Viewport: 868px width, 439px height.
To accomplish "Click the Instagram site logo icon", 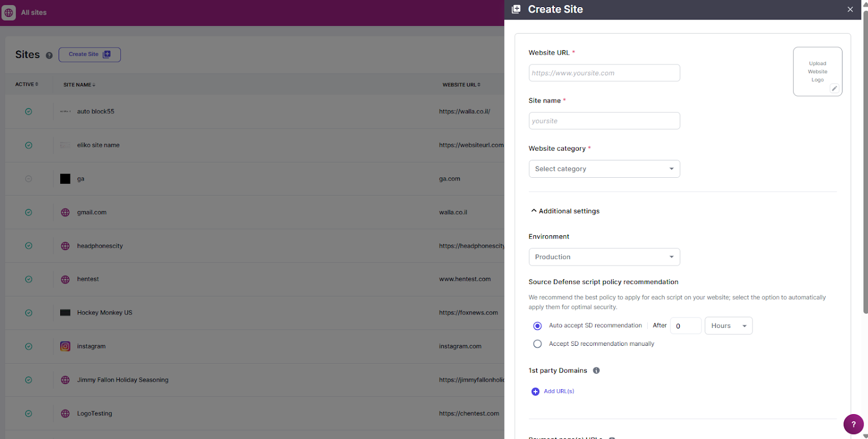I will click(x=65, y=346).
